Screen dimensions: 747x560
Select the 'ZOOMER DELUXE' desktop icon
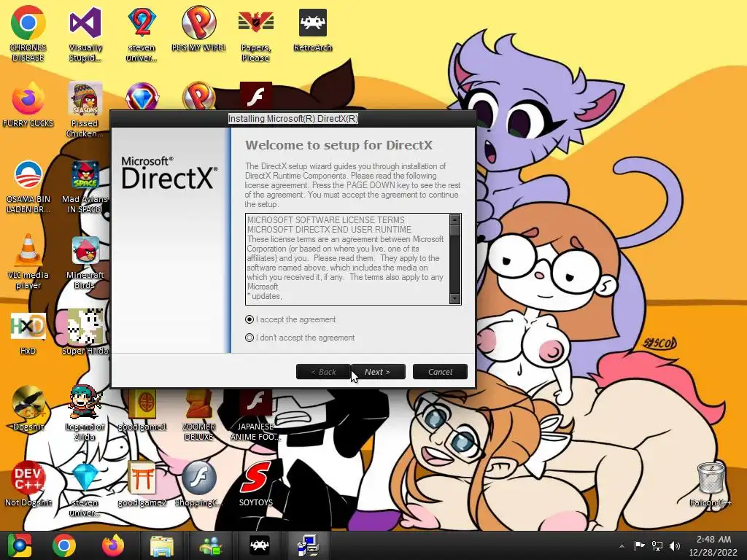198,415
